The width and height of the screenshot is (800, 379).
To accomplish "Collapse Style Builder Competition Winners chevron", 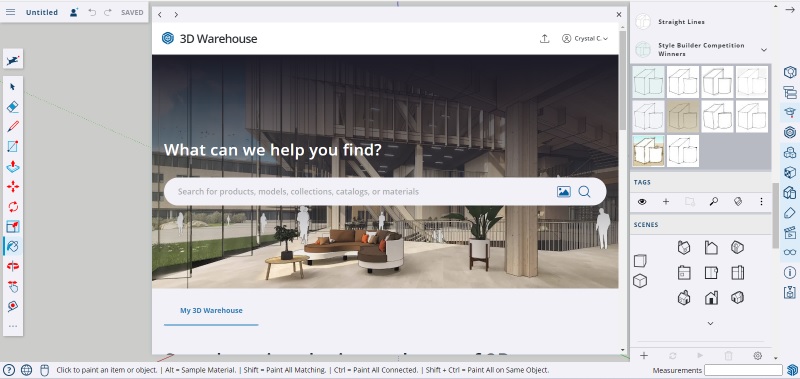I will coord(764,49).
